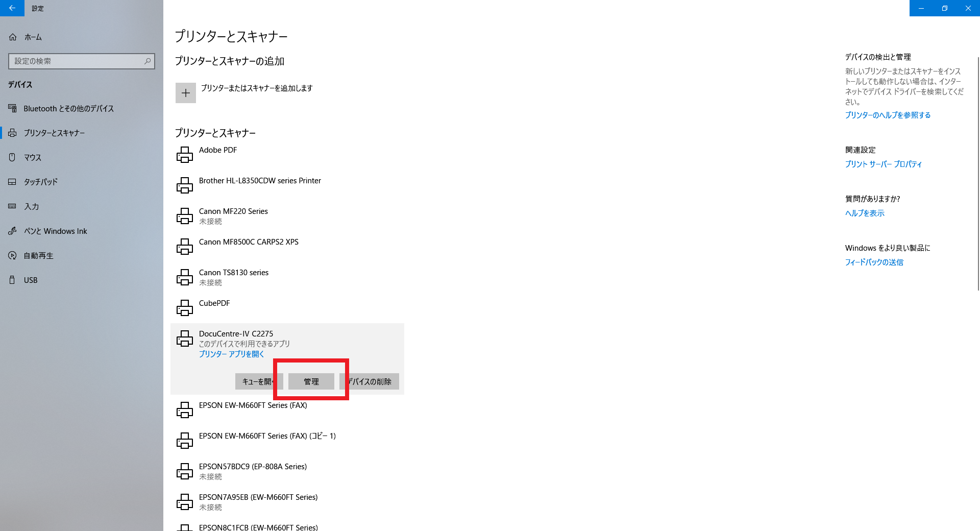980x531 pixels.
Task: Click the mouse icon in sidebar
Action: click(x=12, y=157)
